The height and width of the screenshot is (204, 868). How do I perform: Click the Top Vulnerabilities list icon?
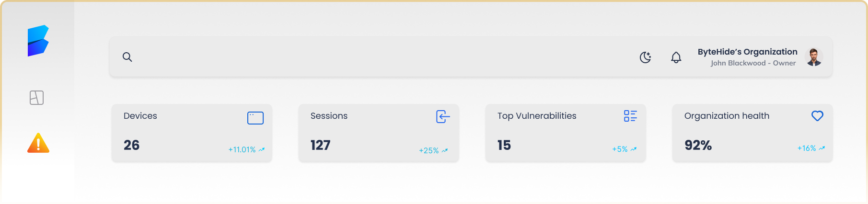pyautogui.click(x=630, y=116)
